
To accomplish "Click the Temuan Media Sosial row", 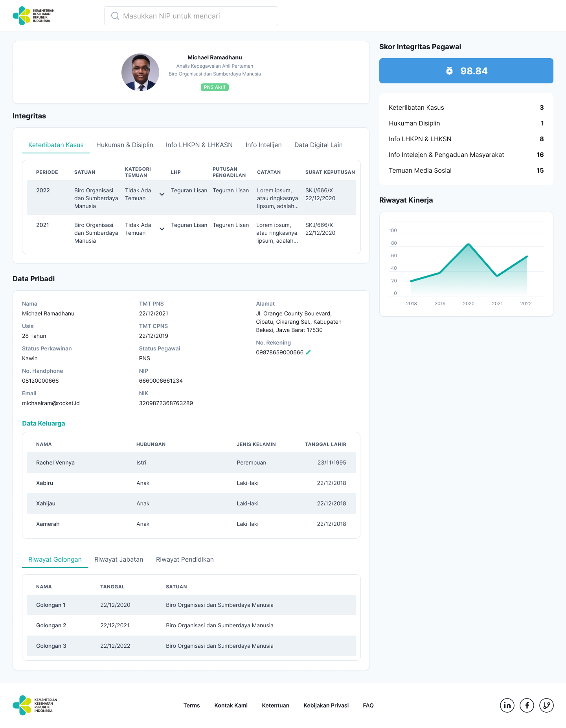I will 466,170.
